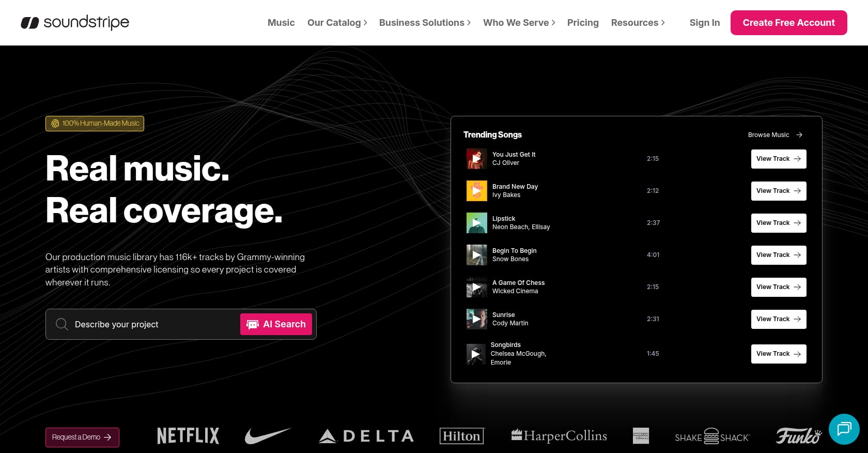View Track for Lipstick
868x453 pixels.
coord(779,223)
